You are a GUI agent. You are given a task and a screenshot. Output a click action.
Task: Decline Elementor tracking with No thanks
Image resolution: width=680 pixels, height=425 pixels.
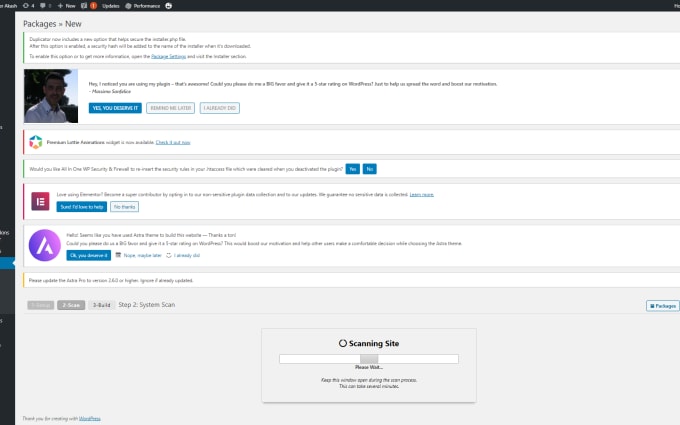click(124, 207)
